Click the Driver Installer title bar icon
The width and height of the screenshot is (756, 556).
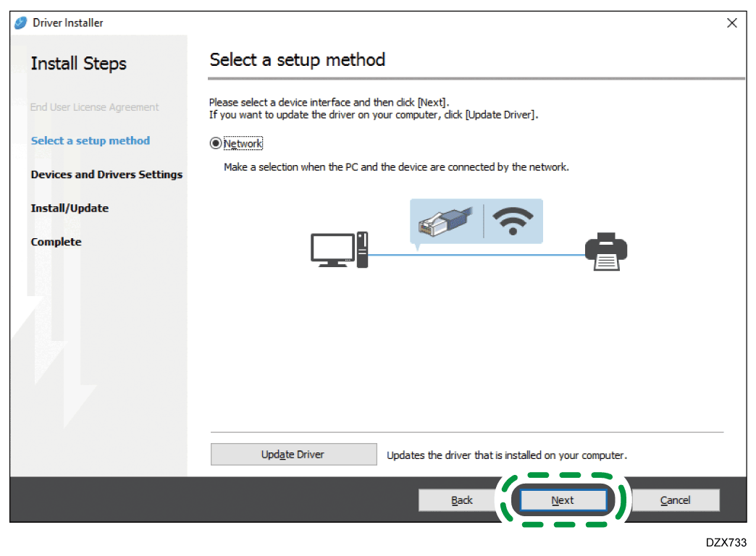pyautogui.click(x=20, y=23)
